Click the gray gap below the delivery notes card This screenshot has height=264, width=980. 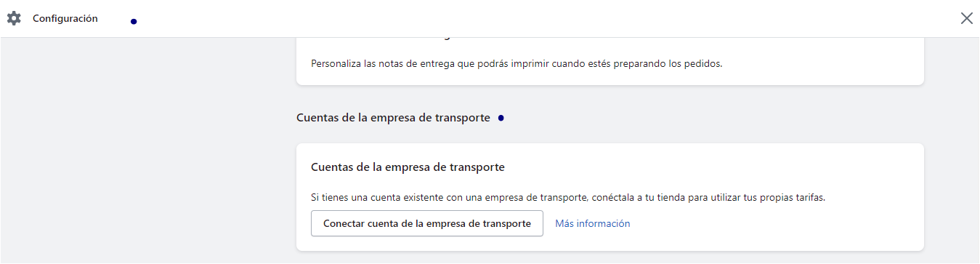tap(610, 97)
